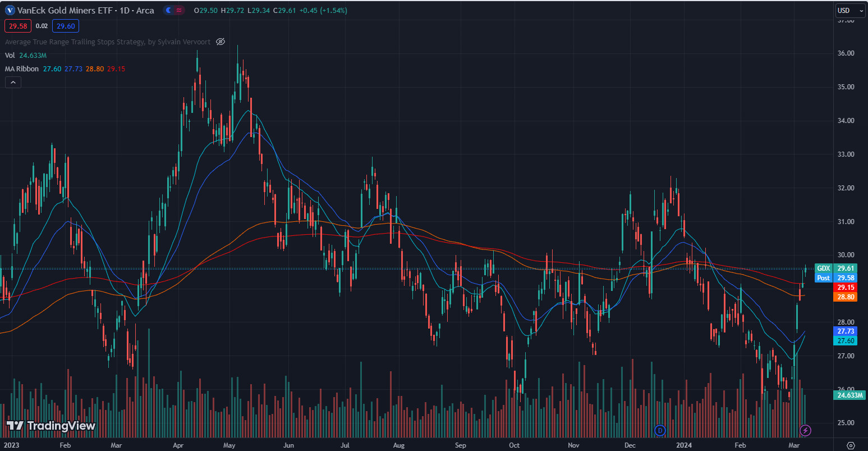Viewport: 868px width, 451px height.
Task: Click the Post 29.58 price label
Action: (836, 278)
